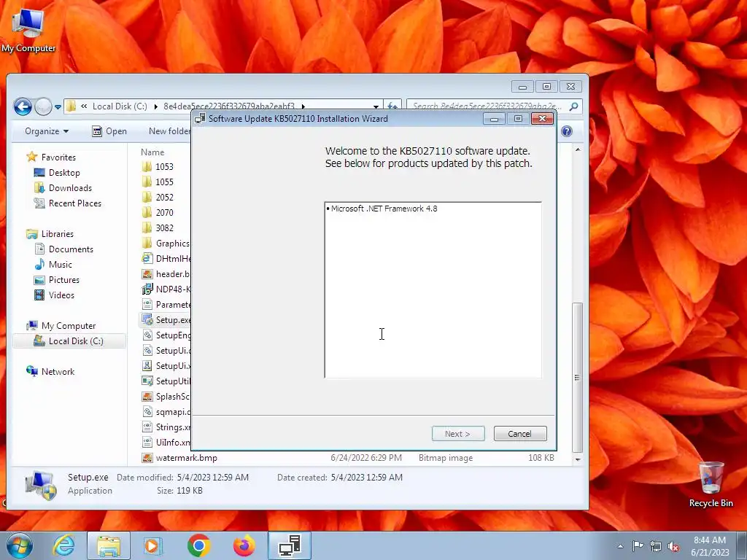Launch Internet Explorer from the taskbar
This screenshot has height=560, width=747.
[63, 545]
